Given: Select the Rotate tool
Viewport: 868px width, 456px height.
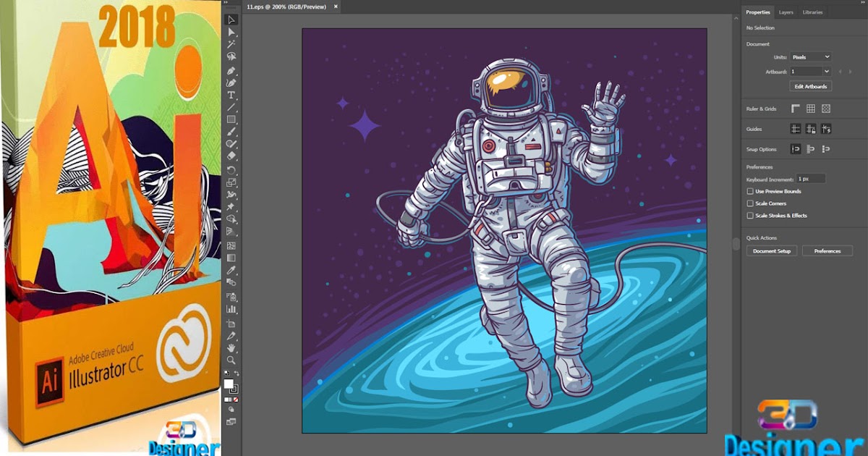Looking at the screenshot, I should point(231,169).
